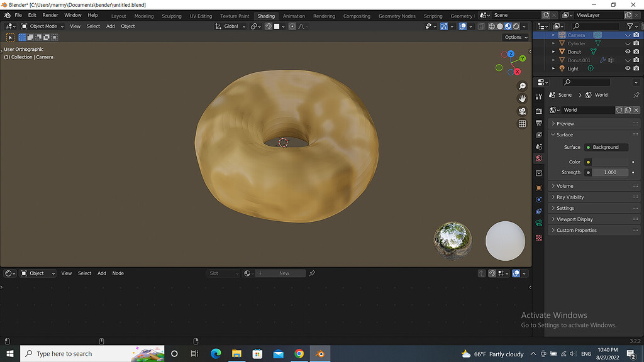Expand the Preview panel

pyautogui.click(x=594, y=124)
